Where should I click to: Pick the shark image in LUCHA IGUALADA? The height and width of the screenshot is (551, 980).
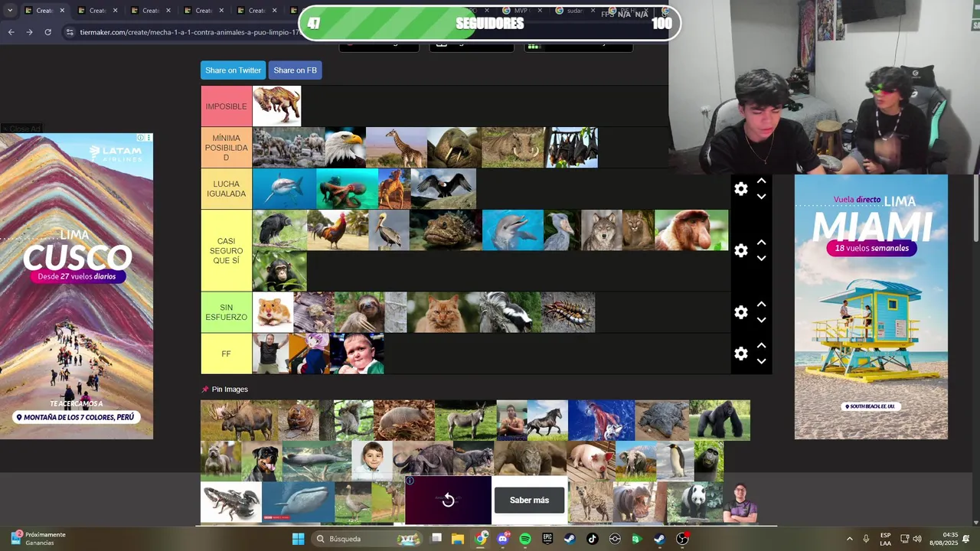click(284, 189)
